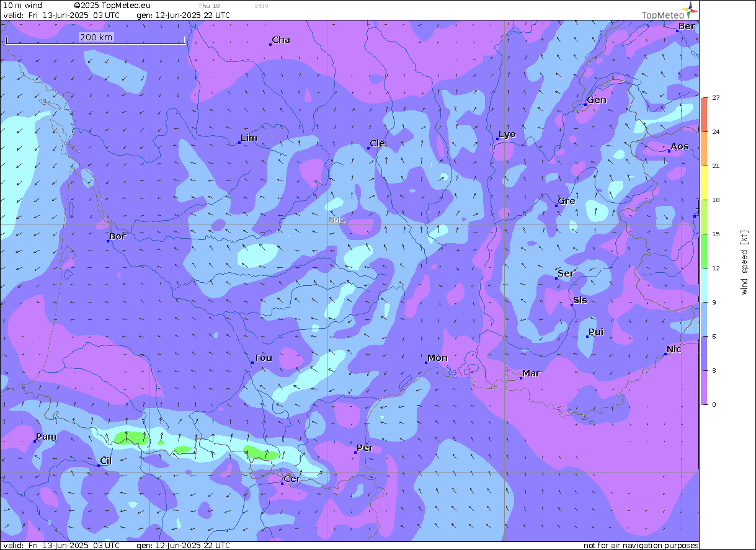Pick the orange 21–24 kt legend color

point(704,149)
